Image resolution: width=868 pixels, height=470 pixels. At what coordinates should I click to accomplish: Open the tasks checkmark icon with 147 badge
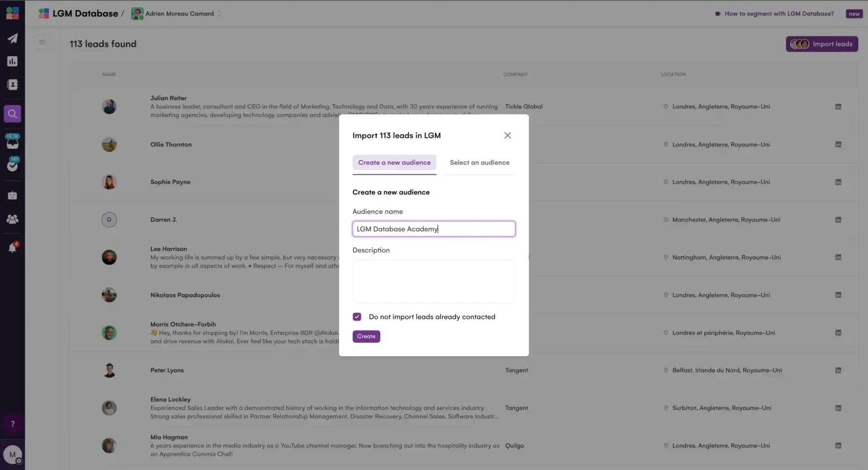click(x=12, y=165)
